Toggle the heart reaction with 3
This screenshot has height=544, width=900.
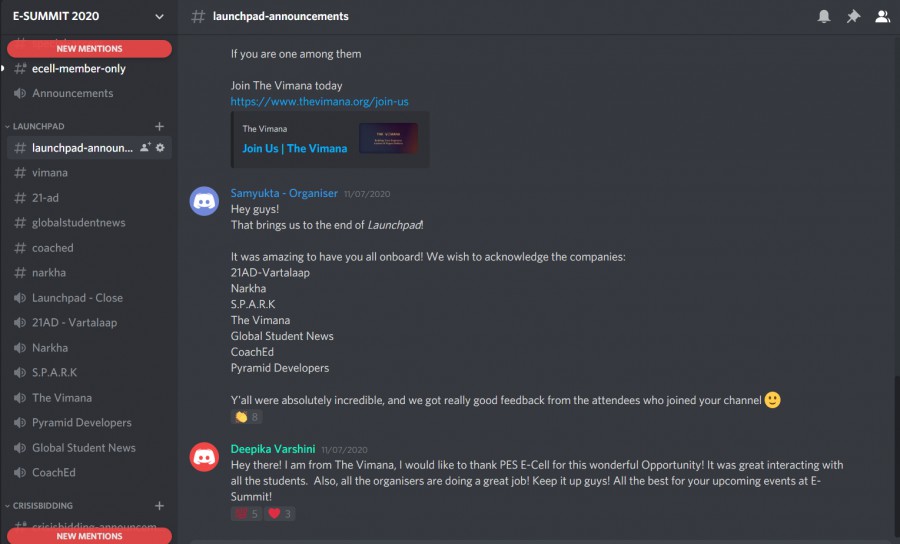(x=280, y=514)
